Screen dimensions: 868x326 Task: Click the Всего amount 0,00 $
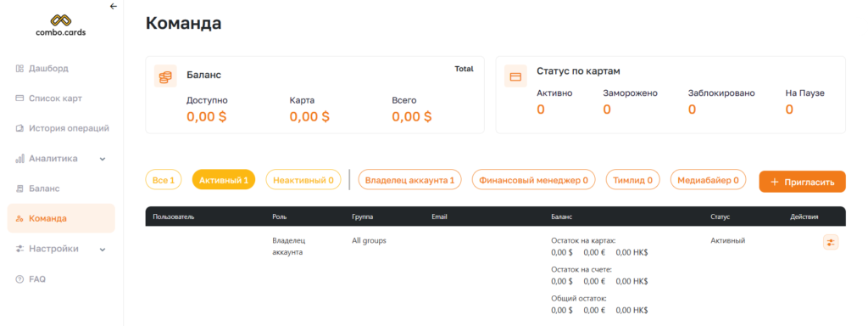tap(412, 117)
